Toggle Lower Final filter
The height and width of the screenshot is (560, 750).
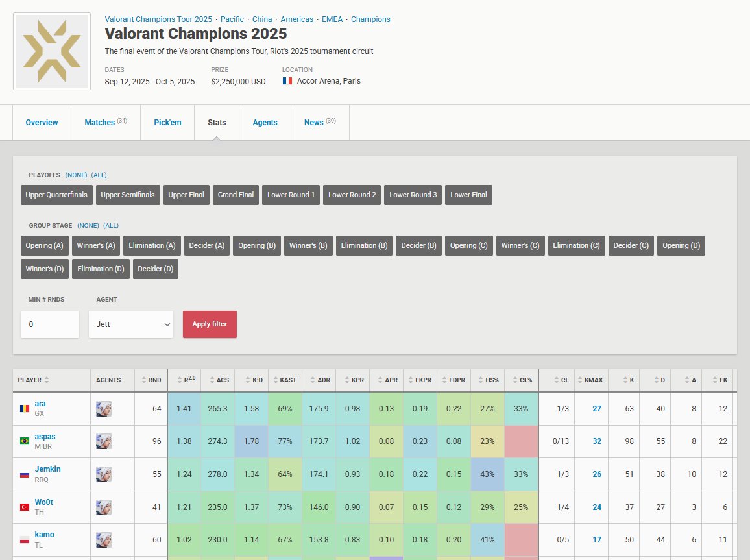(x=468, y=195)
